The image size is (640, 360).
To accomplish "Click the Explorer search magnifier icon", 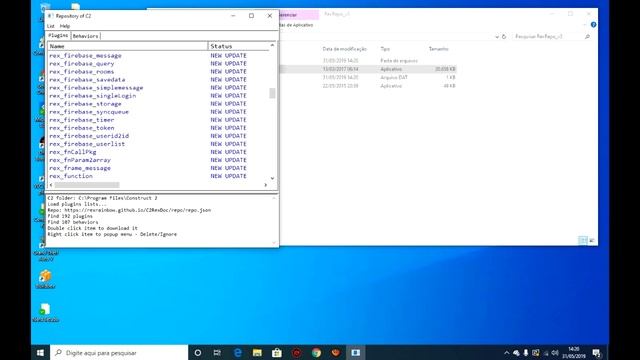I will point(587,37).
